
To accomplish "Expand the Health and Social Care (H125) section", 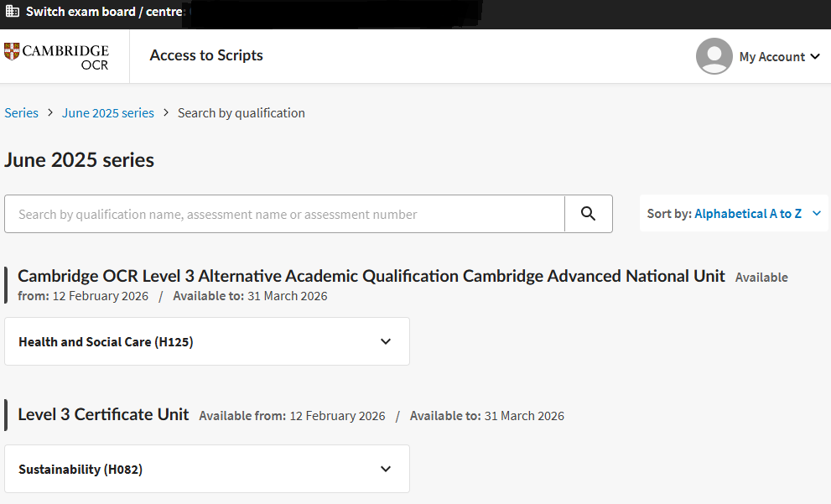I will pos(386,341).
